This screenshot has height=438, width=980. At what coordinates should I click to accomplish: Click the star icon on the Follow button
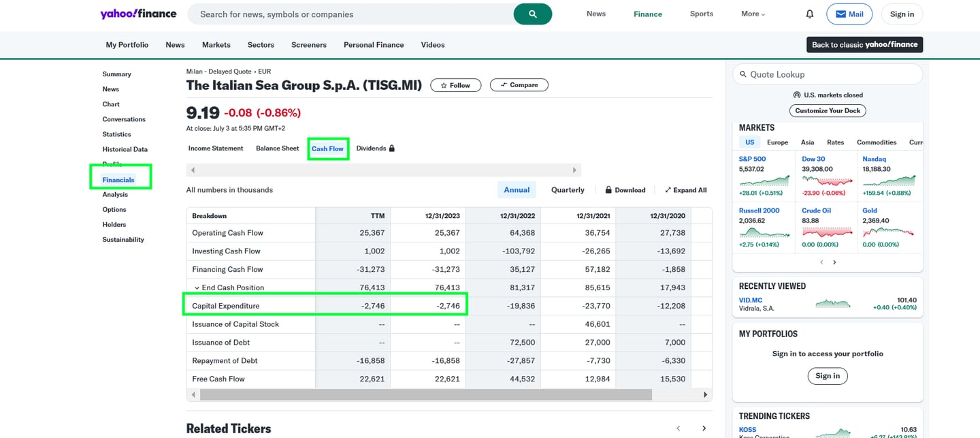click(x=443, y=85)
